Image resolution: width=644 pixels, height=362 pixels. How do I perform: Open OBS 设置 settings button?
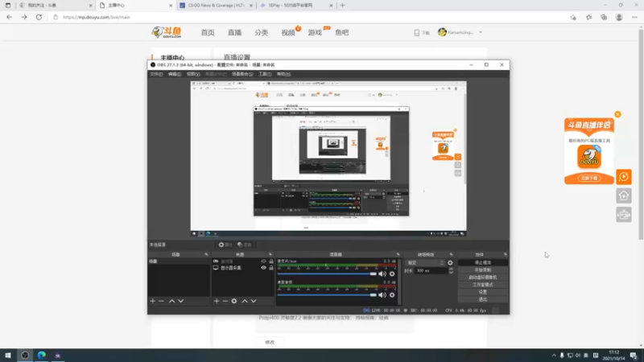[x=482, y=292]
